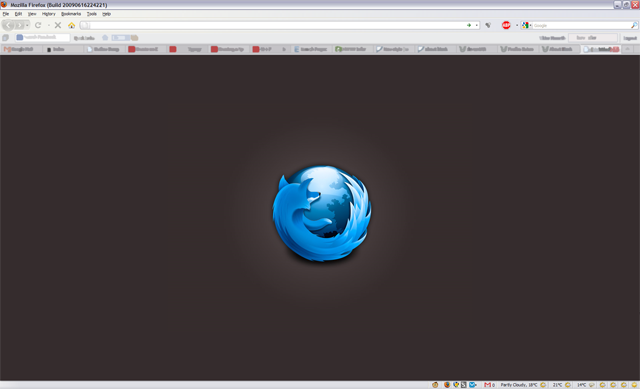The image size is (640, 389).
Task: Click the 21°C forecast text
Action: tap(557, 385)
